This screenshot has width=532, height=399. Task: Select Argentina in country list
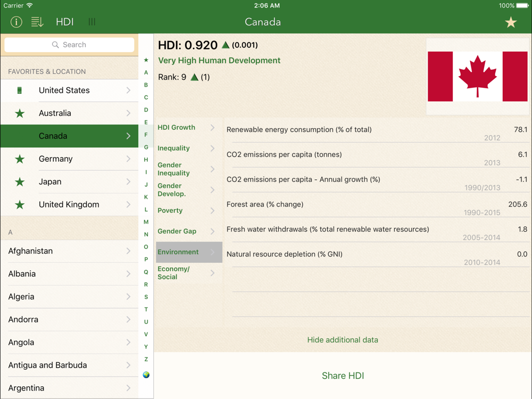point(69,388)
